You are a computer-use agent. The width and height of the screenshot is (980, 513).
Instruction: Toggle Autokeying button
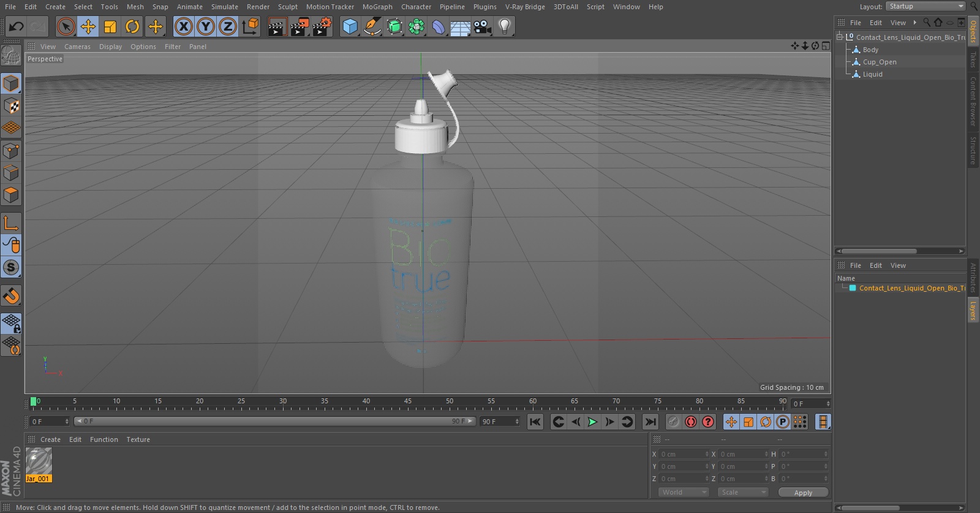[x=691, y=422]
